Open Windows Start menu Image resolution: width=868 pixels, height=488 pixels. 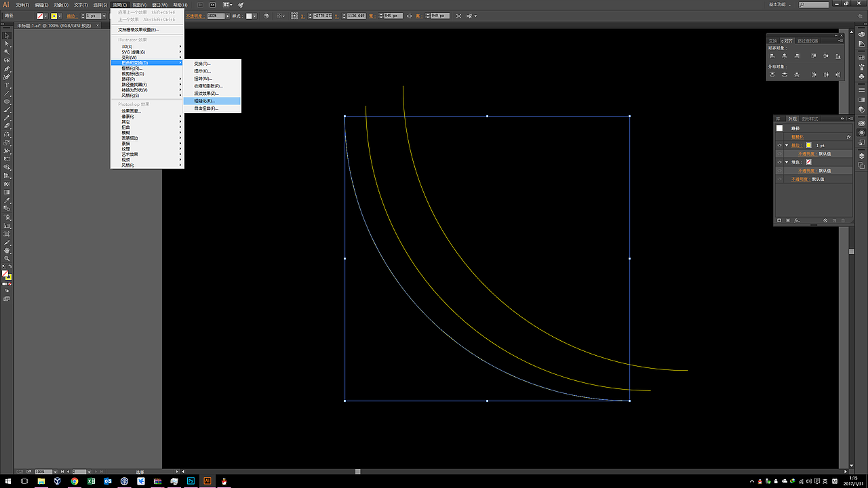click(x=7, y=481)
